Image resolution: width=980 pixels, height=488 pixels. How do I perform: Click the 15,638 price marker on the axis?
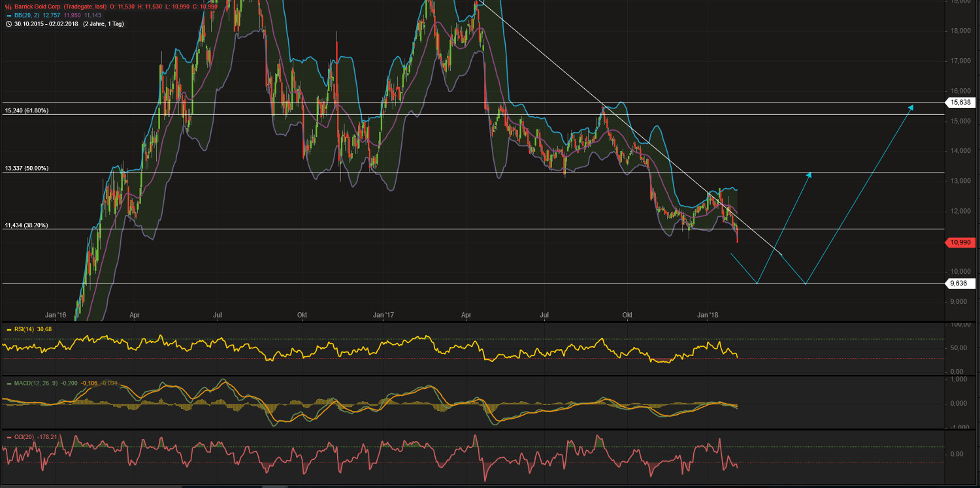[960, 102]
